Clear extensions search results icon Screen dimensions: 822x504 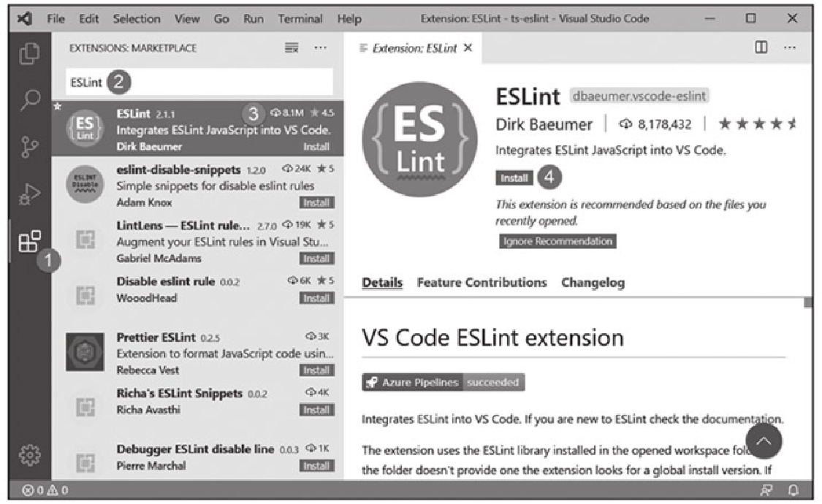click(292, 48)
